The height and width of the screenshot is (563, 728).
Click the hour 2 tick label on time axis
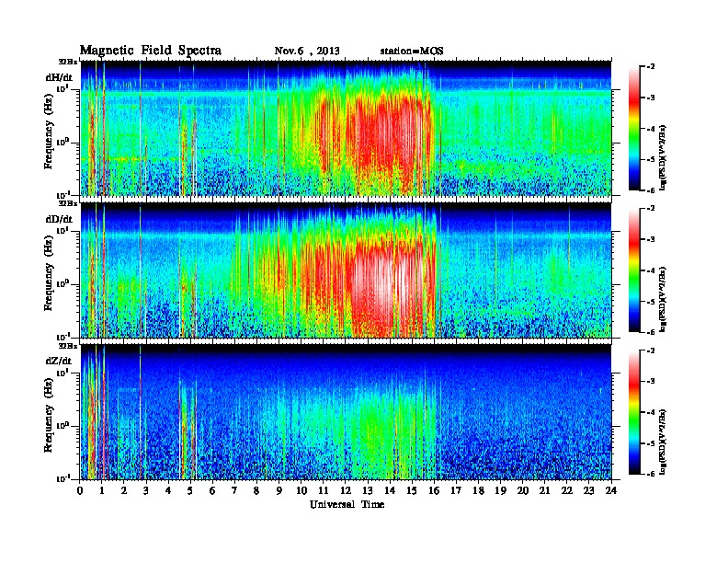(124, 490)
